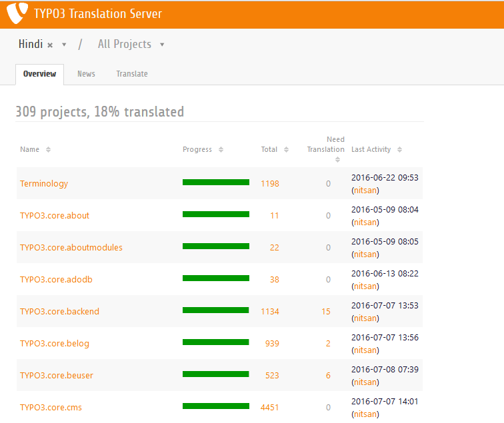504x423 pixels.
Task: Click the TYPO3.core.belog progress bar
Action: point(216,342)
